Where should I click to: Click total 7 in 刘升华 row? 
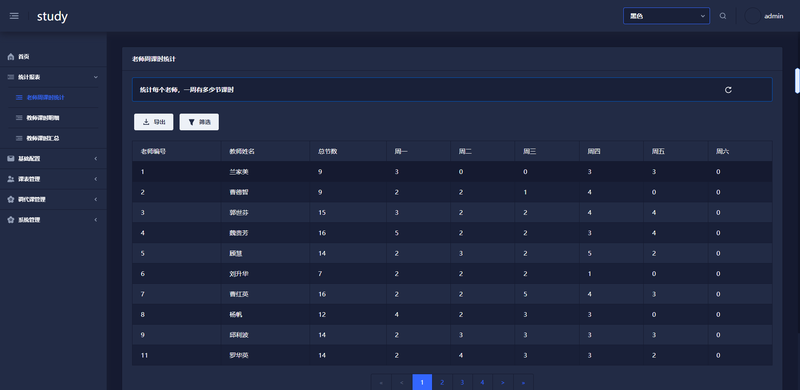click(320, 274)
